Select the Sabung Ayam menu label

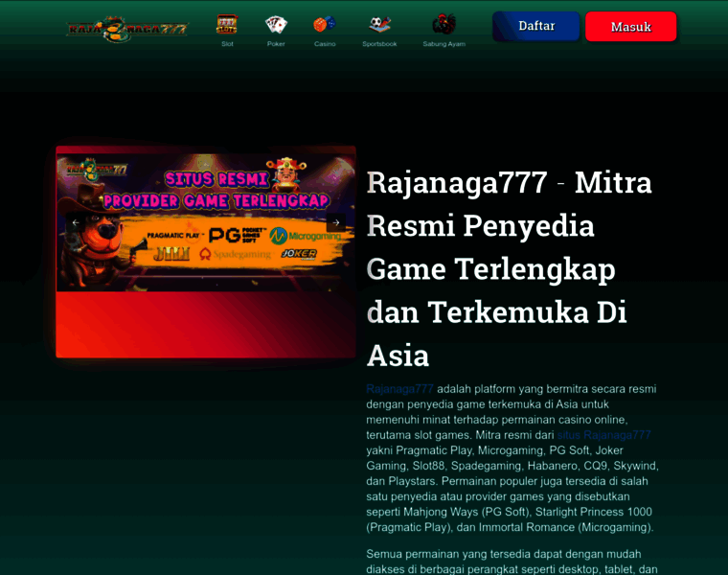444,44
